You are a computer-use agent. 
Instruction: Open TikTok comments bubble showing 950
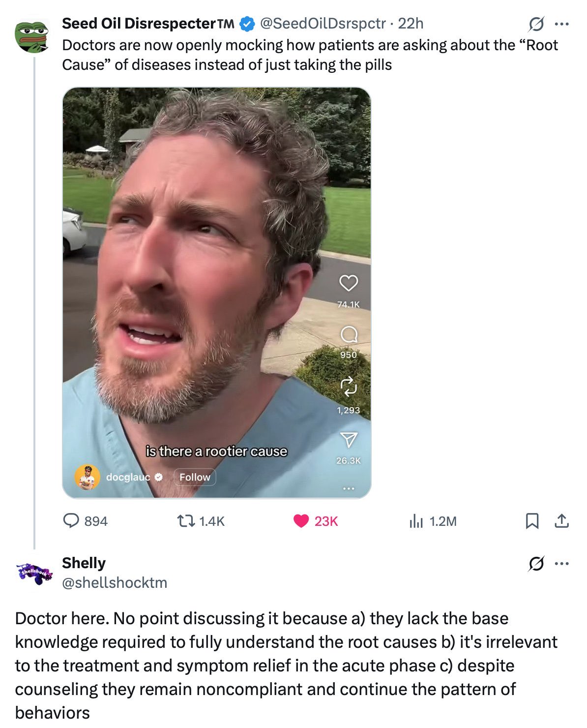349,335
